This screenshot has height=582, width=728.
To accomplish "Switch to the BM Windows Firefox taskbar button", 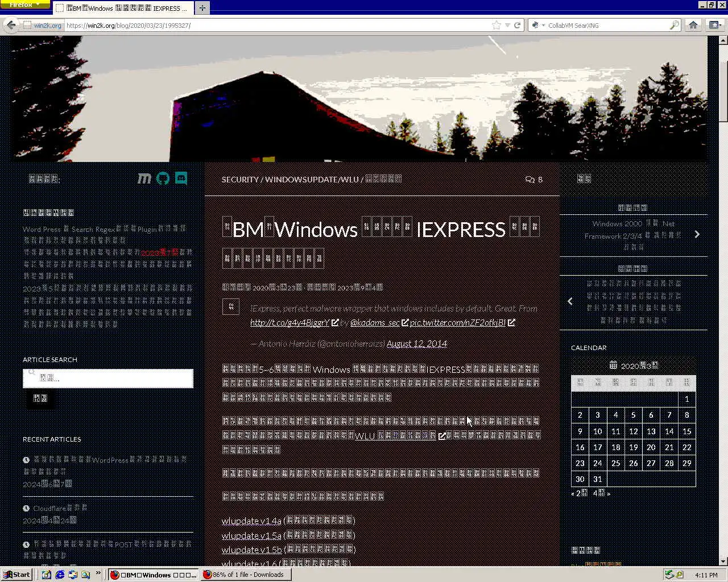I will (x=154, y=575).
